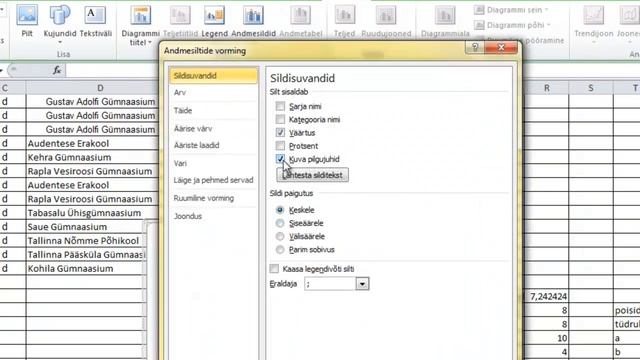
Task: Select the cell containing 7,242424
Action: tap(546, 297)
